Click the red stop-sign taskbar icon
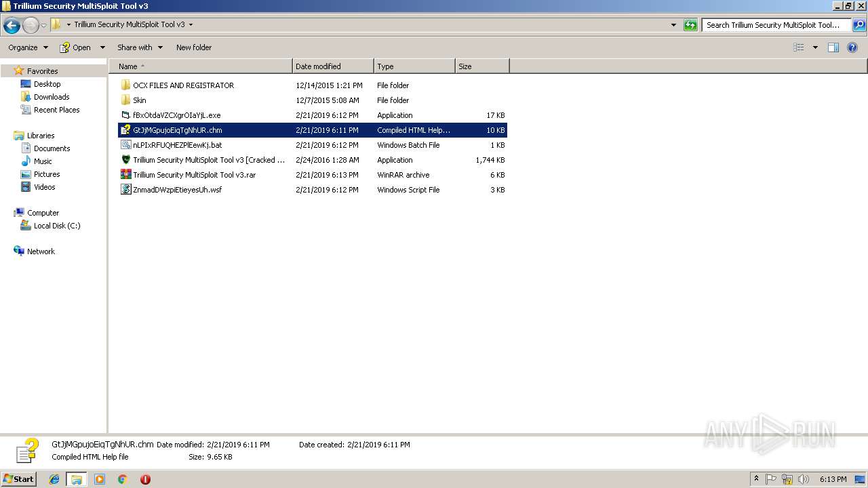Viewport: 868px width, 488px height. [x=145, y=479]
